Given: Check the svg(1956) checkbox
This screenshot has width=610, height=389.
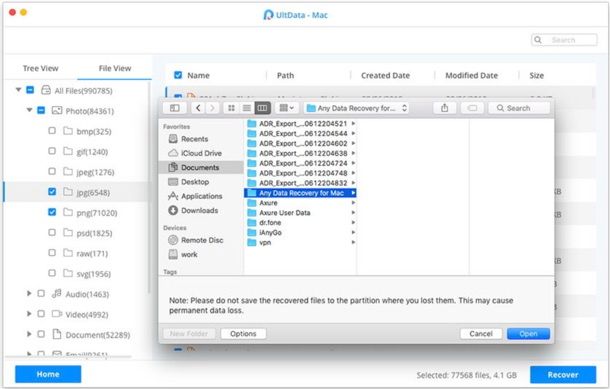Looking at the screenshot, I should pyautogui.click(x=52, y=273).
